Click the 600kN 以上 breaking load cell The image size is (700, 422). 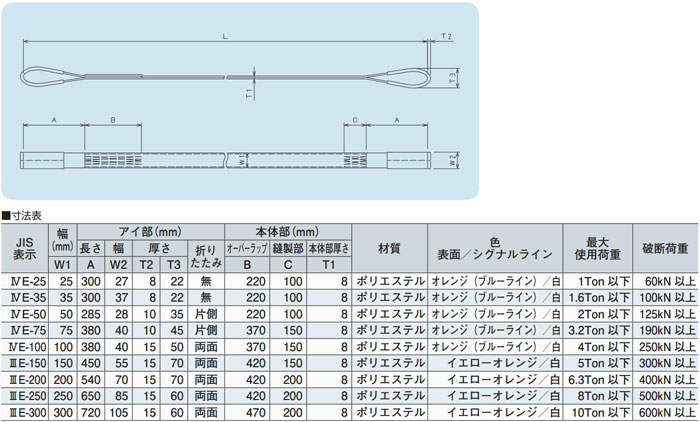665,411
